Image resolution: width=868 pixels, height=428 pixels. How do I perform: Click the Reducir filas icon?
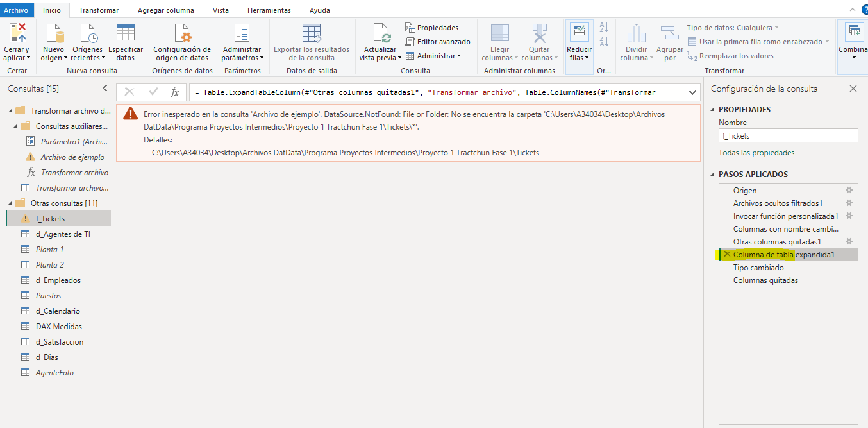(x=580, y=33)
